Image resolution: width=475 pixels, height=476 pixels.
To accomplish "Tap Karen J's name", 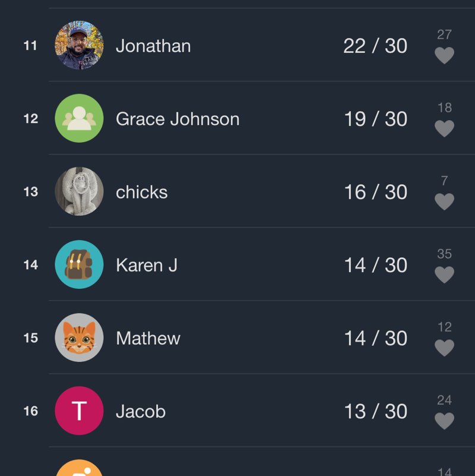I will pos(147,265).
